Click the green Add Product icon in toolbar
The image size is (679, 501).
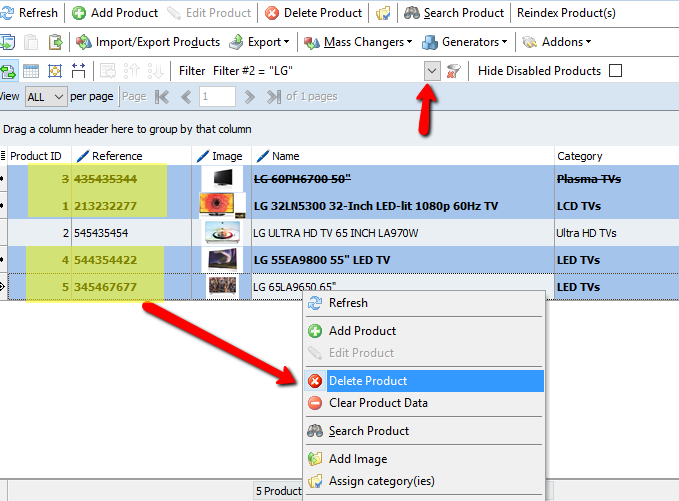79,13
